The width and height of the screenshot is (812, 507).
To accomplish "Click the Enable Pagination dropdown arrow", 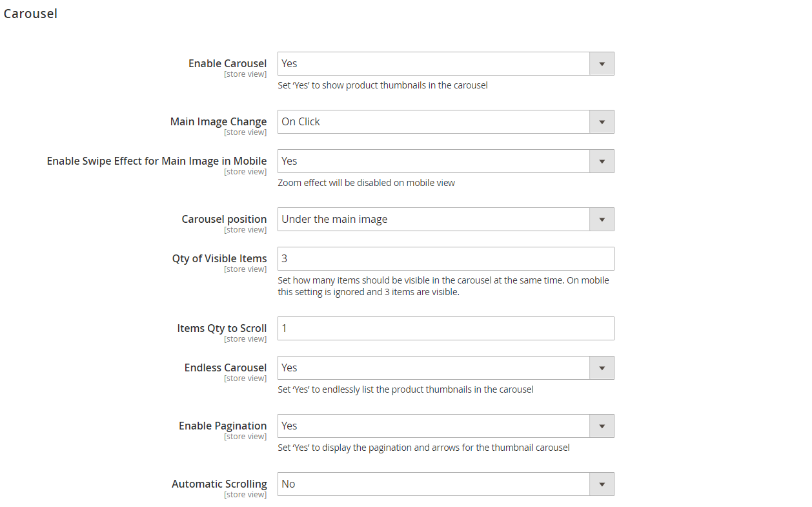I will coord(602,426).
